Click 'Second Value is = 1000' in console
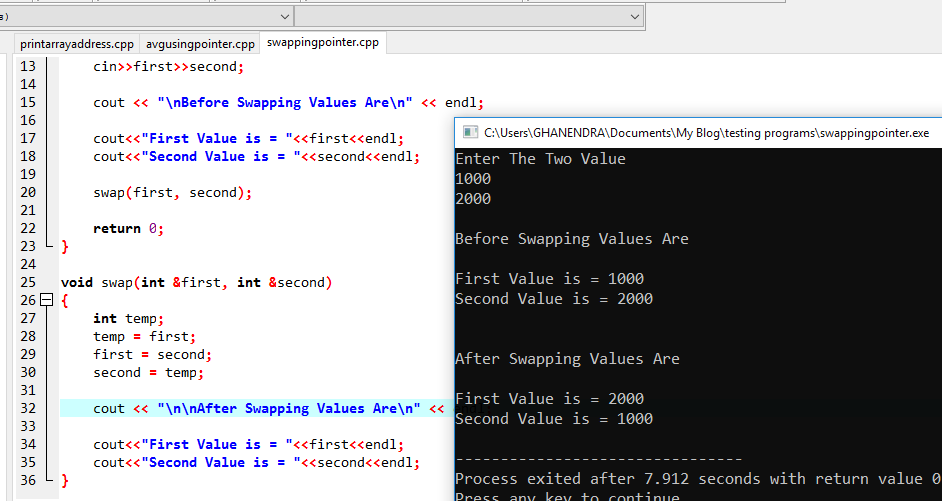The image size is (942, 501). click(554, 419)
